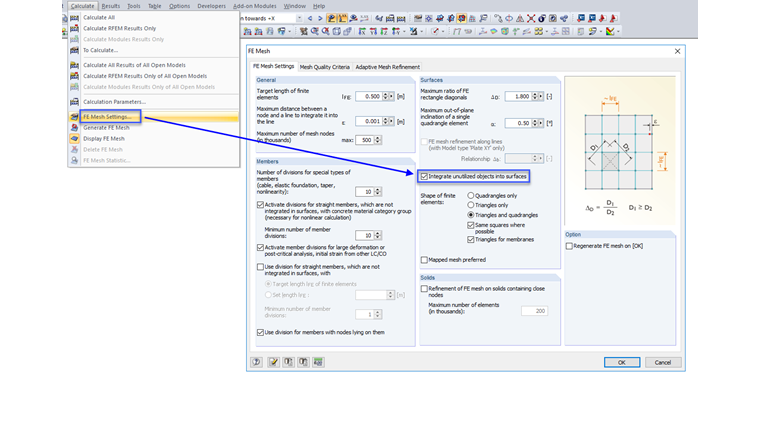
Task: Click the view in X direction toolbar icon
Action: pyautogui.click(x=362, y=31)
